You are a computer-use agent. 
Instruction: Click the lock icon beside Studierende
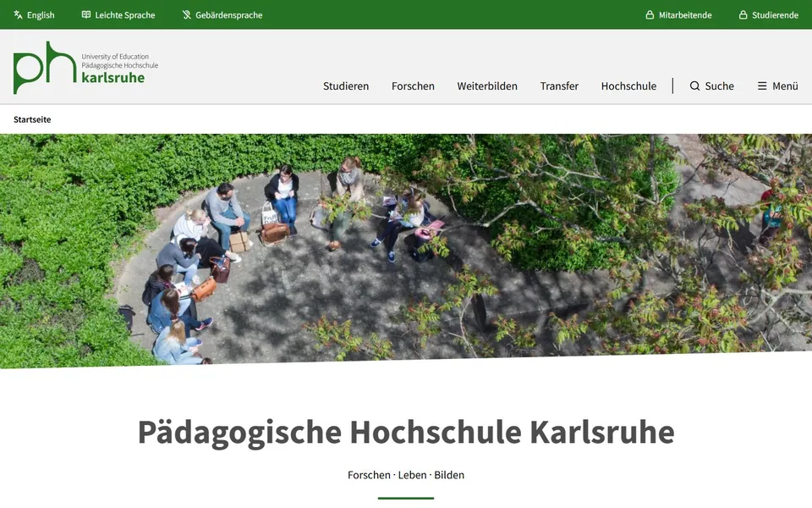pos(743,14)
